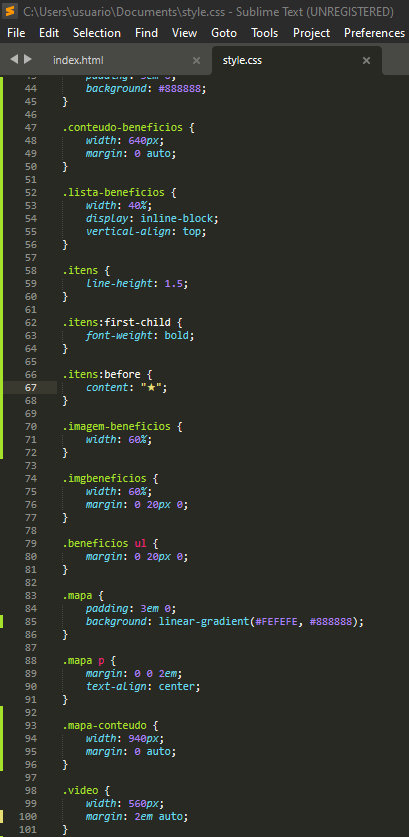Select the style.css tab
Viewport: 409px width, 837px height.
(x=242, y=60)
